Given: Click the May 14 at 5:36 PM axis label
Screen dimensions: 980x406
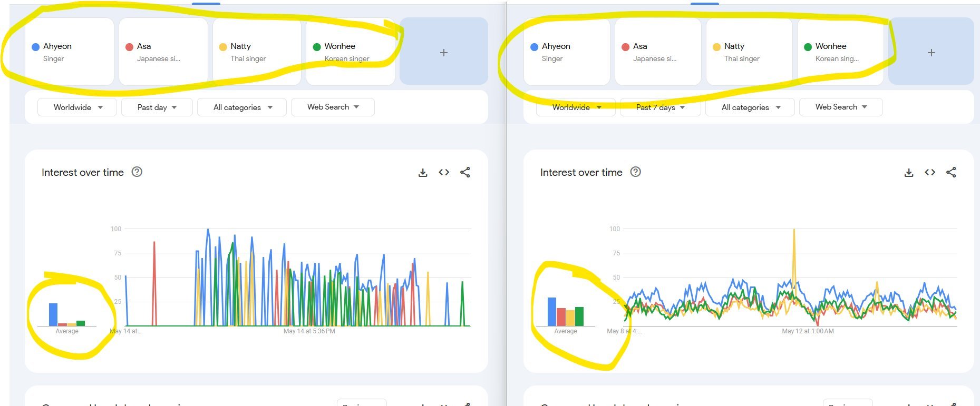Looking at the screenshot, I should (309, 331).
